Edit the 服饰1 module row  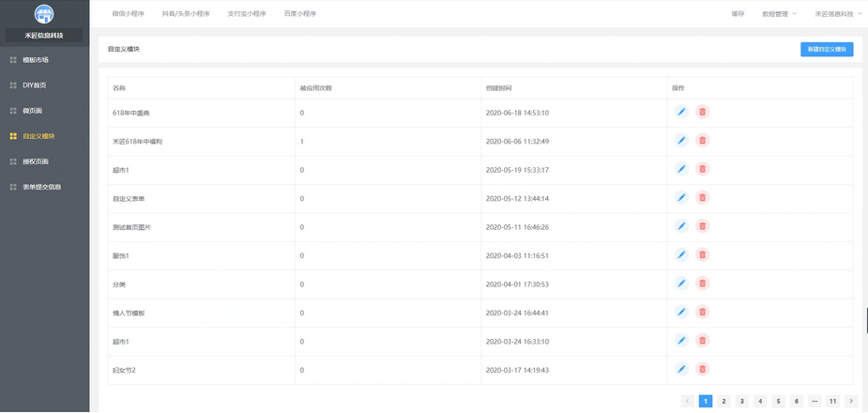[x=681, y=255]
